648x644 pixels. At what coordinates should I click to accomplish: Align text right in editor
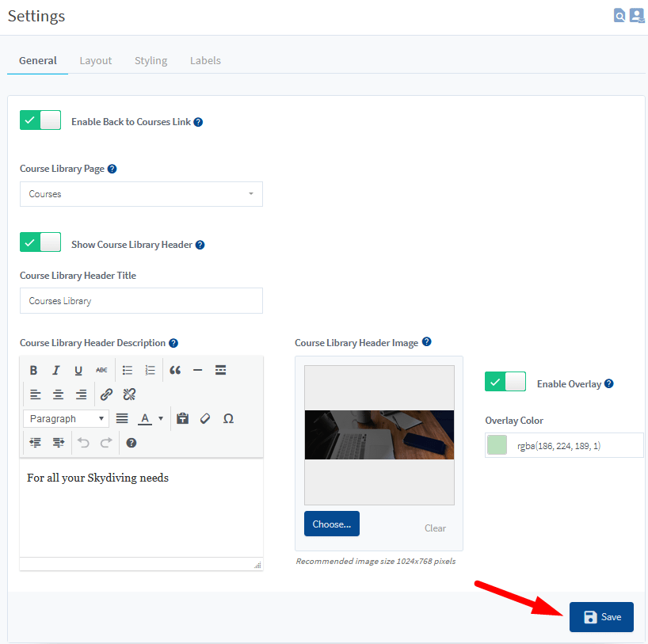81,394
